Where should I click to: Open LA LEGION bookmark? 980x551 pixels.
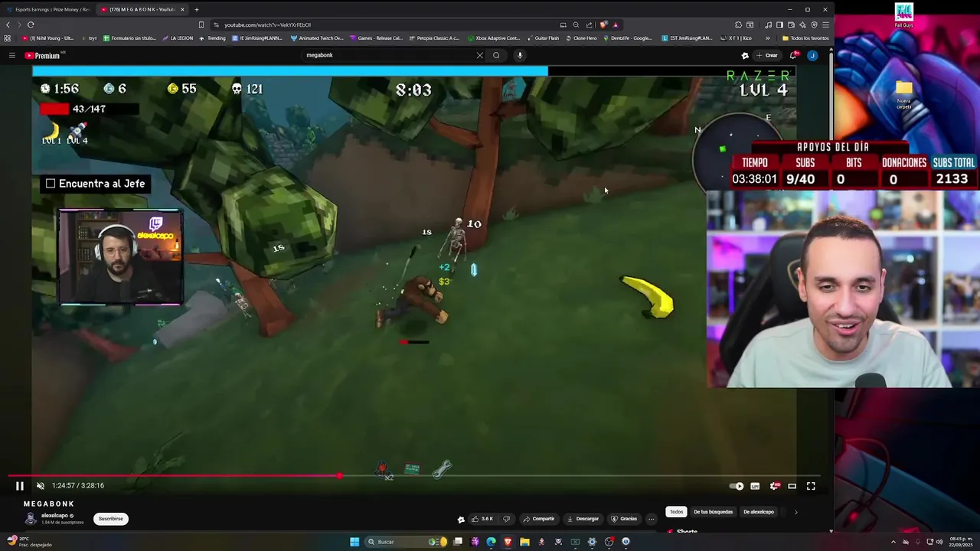(x=178, y=38)
